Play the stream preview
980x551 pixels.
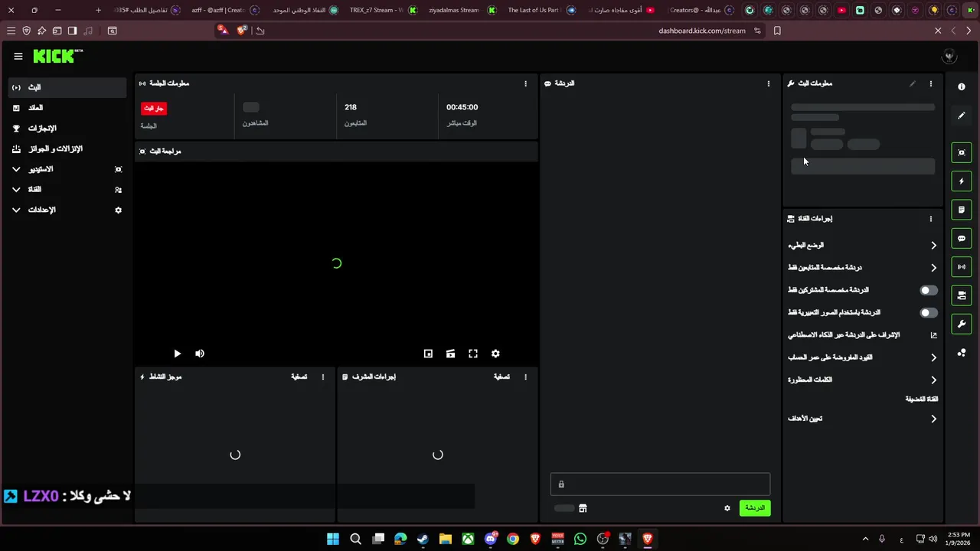pyautogui.click(x=177, y=354)
